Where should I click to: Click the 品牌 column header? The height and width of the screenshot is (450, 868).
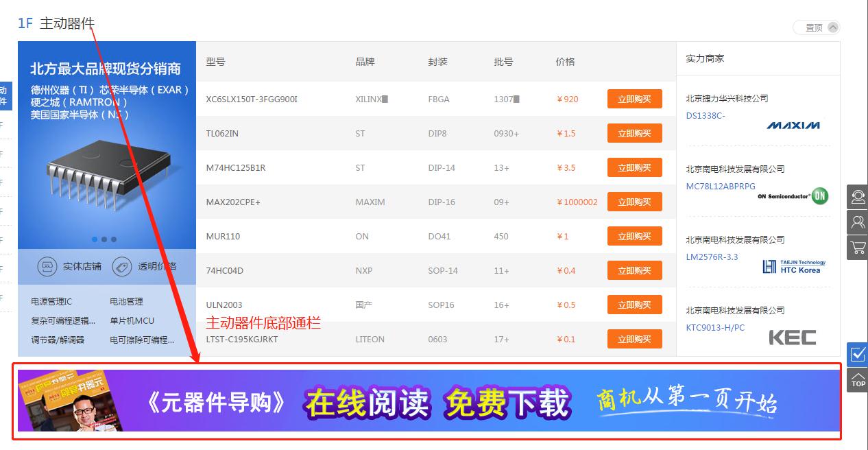coord(365,62)
